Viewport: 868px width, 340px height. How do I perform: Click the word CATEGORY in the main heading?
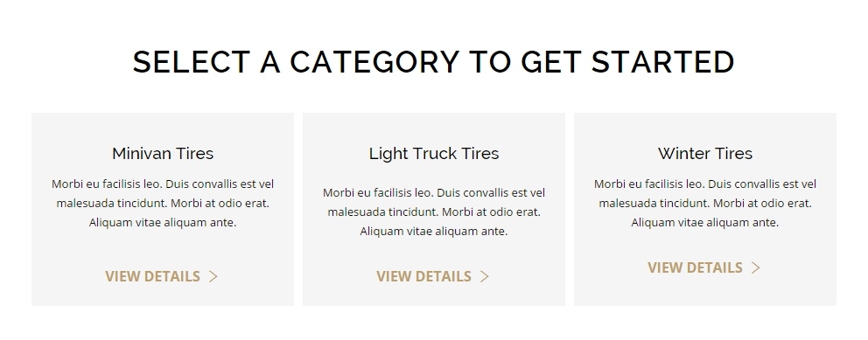pyautogui.click(x=374, y=61)
